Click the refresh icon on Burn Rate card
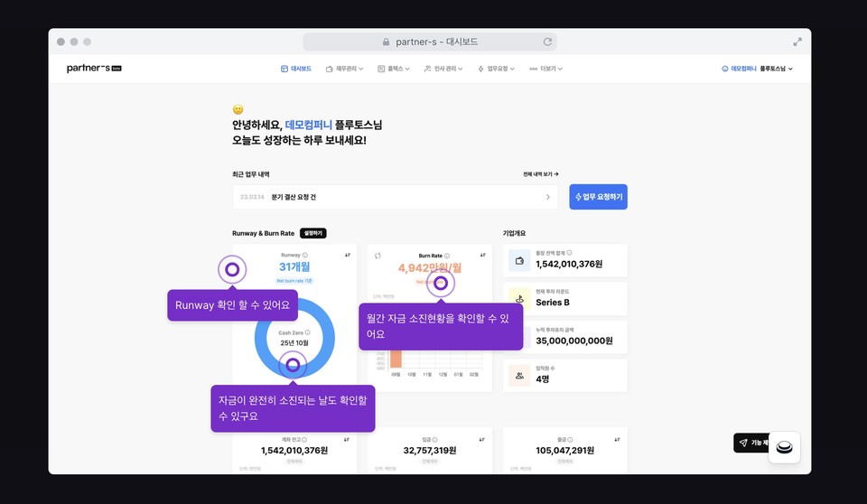 point(378,256)
